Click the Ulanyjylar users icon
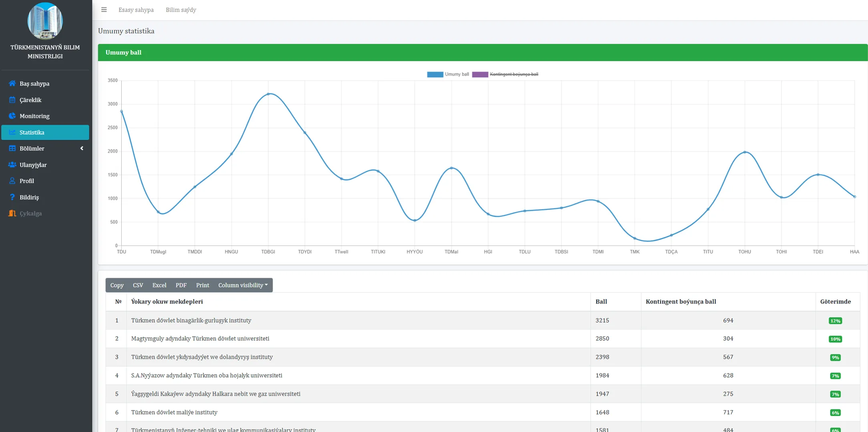 tap(12, 165)
